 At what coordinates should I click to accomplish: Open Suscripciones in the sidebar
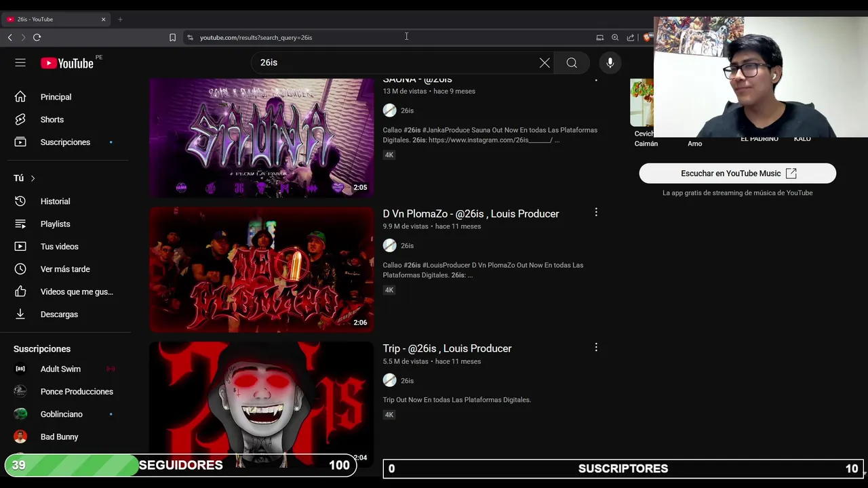point(66,142)
